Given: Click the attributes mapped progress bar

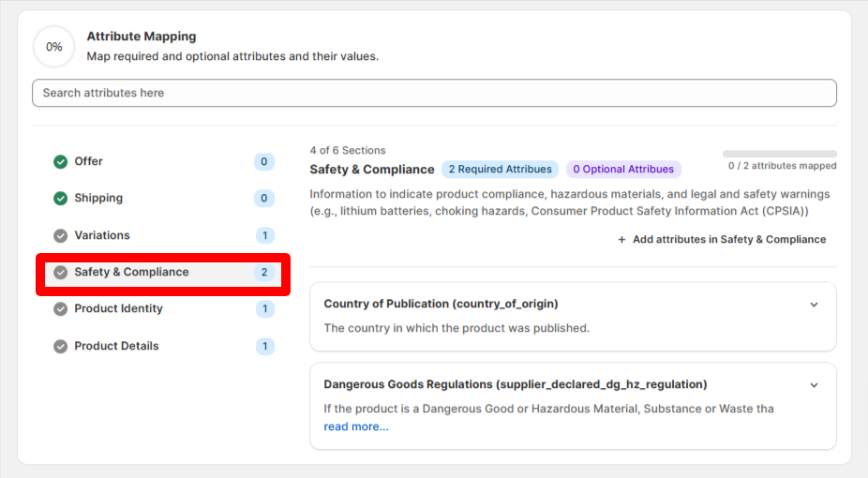Looking at the screenshot, I should pyautogui.click(x=780, y=154).
